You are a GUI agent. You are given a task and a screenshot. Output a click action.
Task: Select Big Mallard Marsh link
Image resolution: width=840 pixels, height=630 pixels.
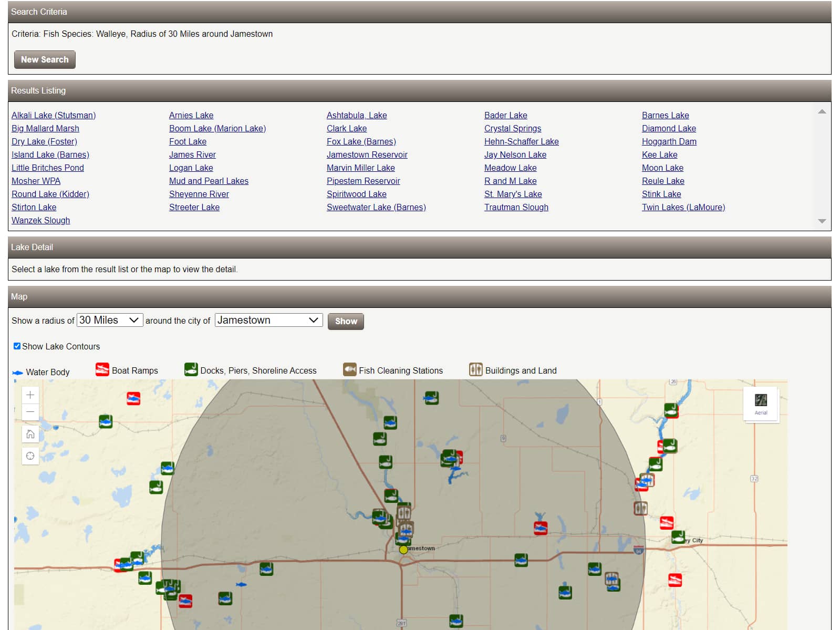tap(45, 128)
